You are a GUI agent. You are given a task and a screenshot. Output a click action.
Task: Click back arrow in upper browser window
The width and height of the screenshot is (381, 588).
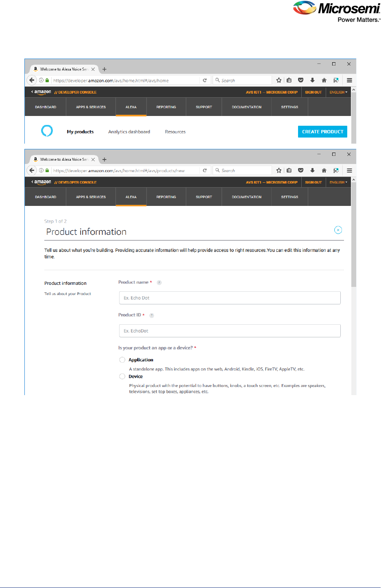[32, 80]
